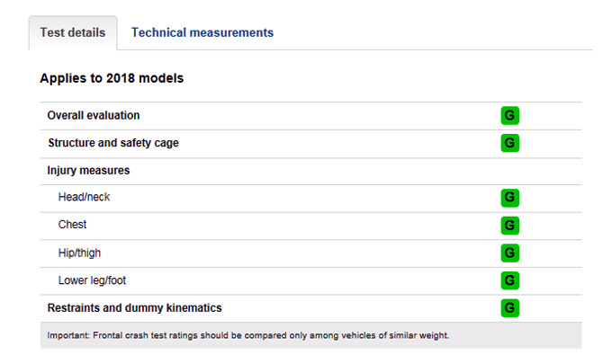Click the Structure and safety cage label
Image resolution: width=612 pixels, height=364 pixels.
[113, 143]
